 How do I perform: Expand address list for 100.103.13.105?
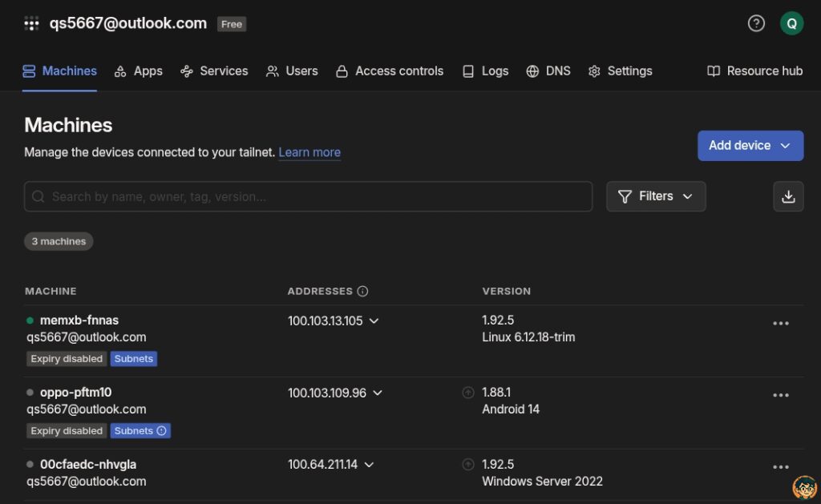pyautogui.click(x=374, y=321)
